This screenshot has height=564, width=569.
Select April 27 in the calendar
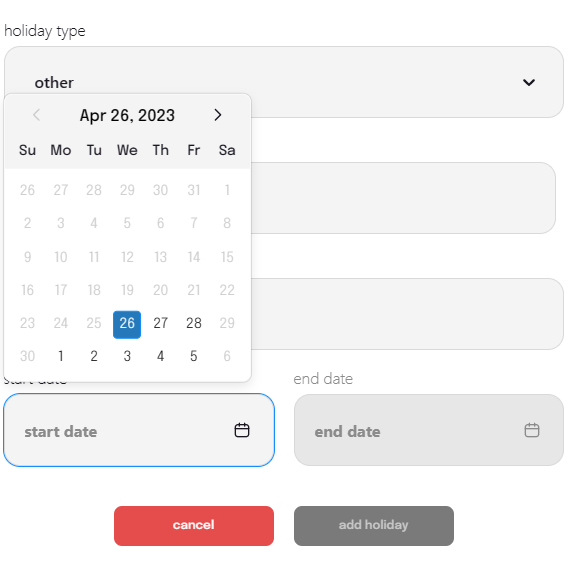(160, 323)
